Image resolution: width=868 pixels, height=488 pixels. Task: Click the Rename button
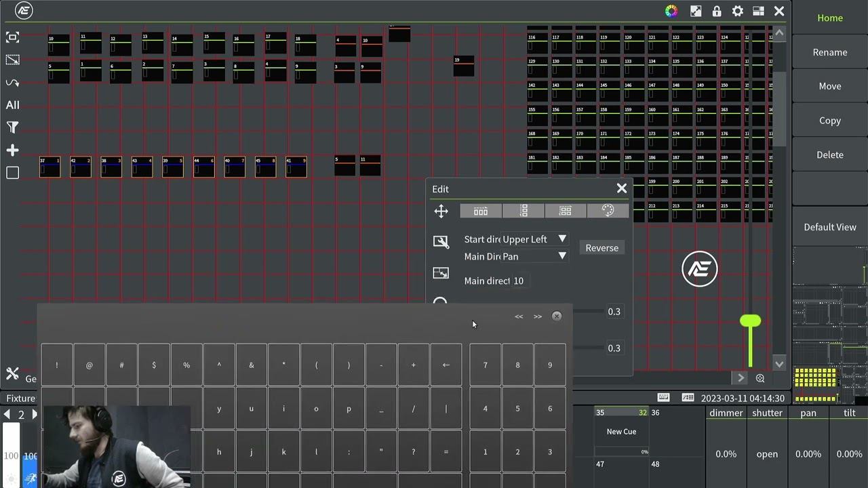pyautogui.click(x=829, y=52)
